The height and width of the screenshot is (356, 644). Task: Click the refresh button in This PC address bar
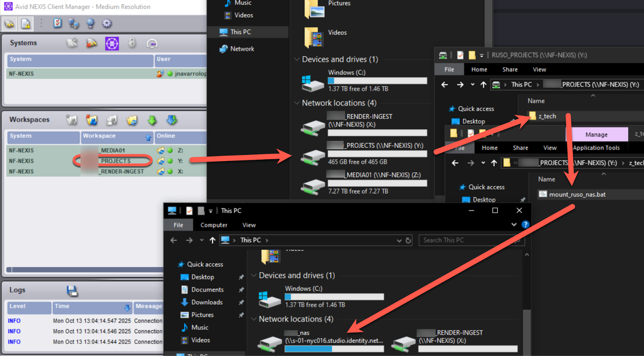(408, 241)
